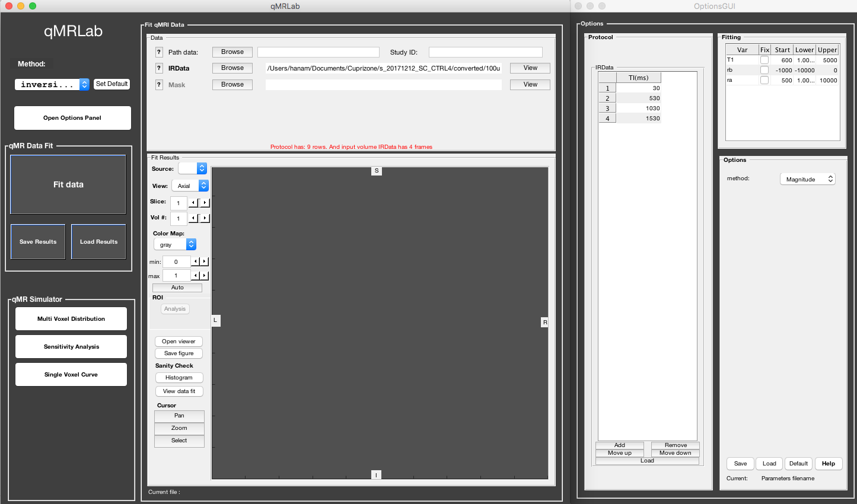Click Set Default button

tap(111, 84)
